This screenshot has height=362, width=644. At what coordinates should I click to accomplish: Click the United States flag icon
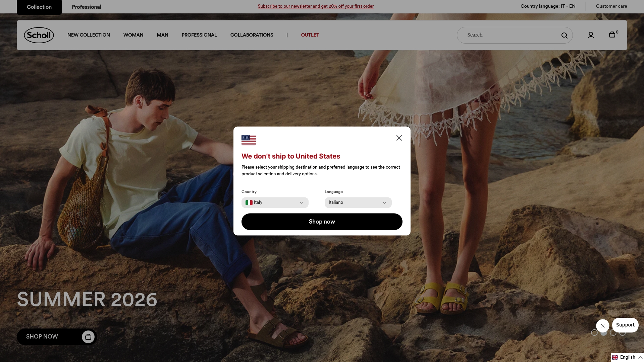coord(249,140)
